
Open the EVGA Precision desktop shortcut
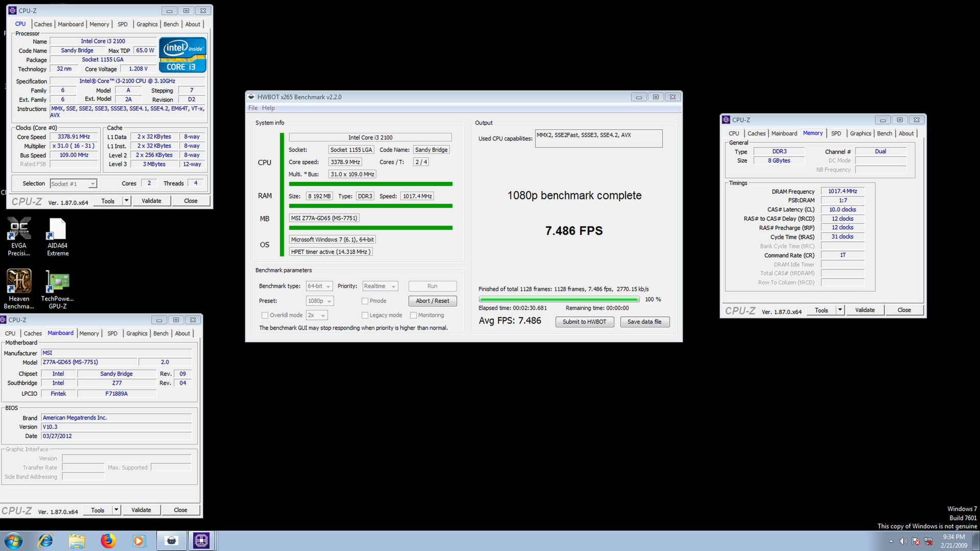[19, 236]
